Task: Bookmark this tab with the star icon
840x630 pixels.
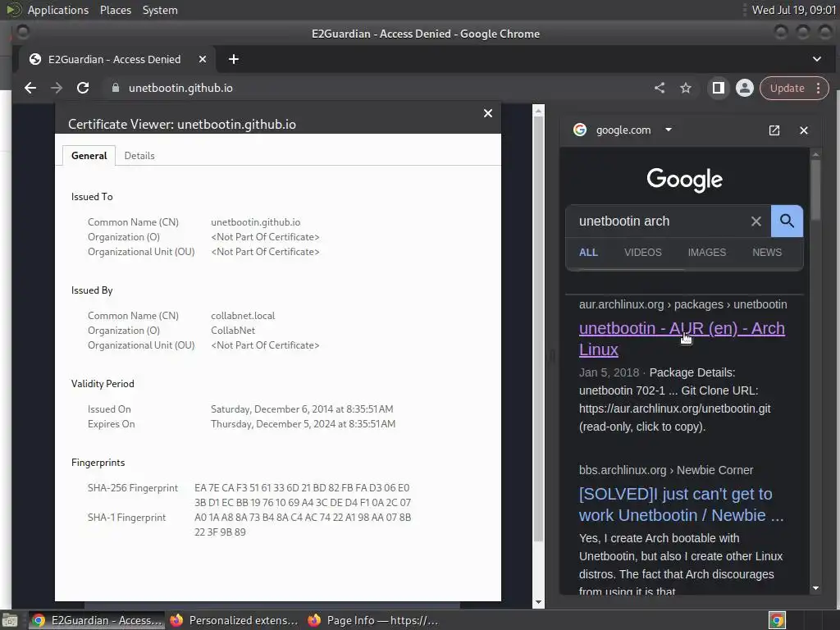Action: [x=686, y=88]
